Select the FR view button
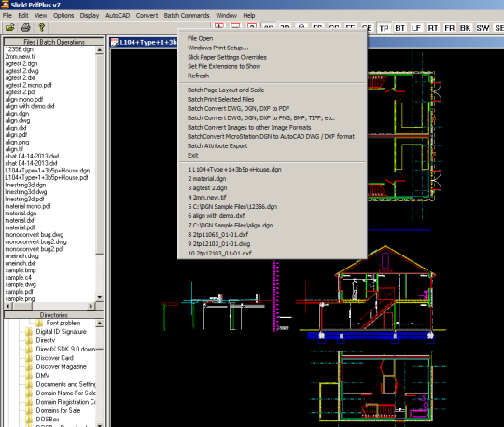Image resolution: width=504 pixels, height=427 pixels. pos(449,28)
